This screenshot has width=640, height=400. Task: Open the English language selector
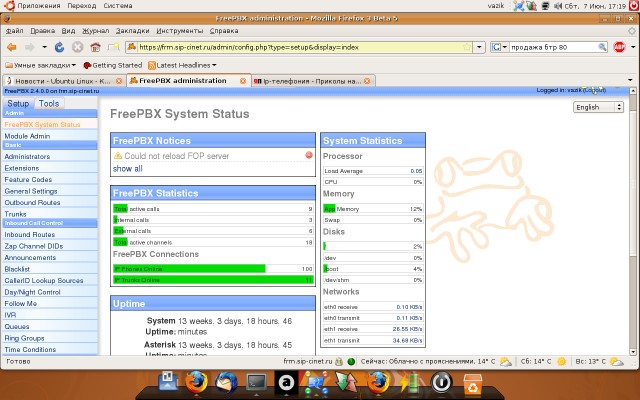pyautogui.click(x=598, y=107)
